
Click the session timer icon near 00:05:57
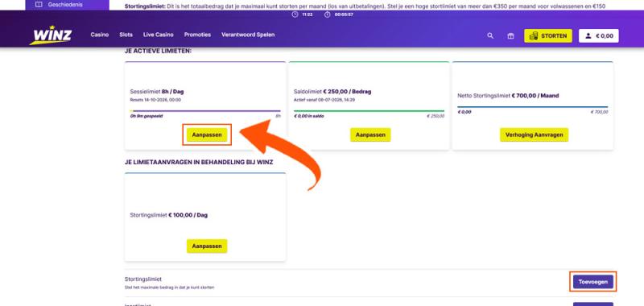(328, 14)
